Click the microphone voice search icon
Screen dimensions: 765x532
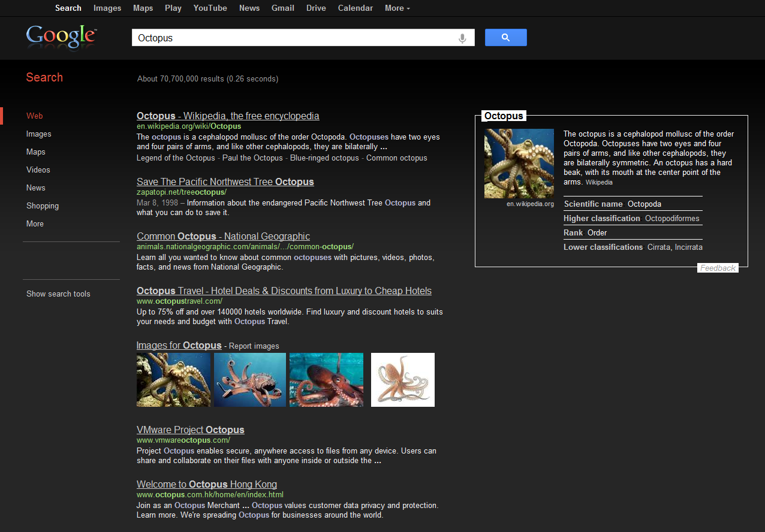pyautogui.click(x=462, y=38)
